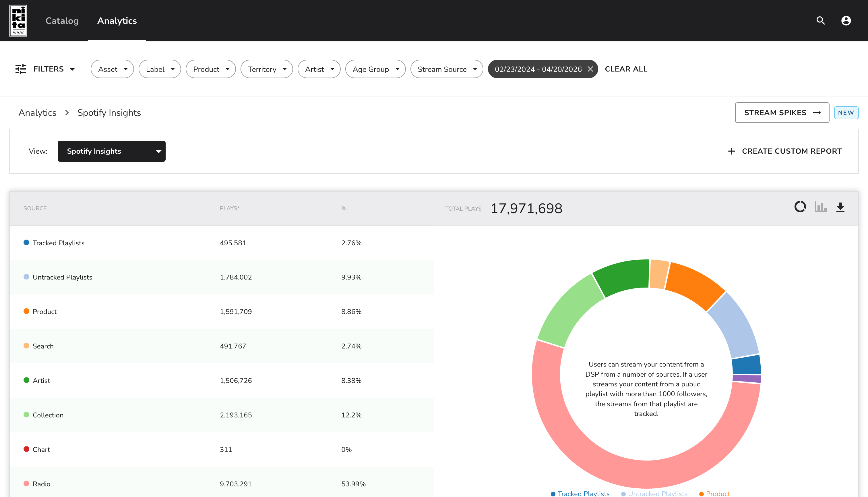Click the % column header
Image resolution: width=868 pixels, height=497 pixels.
344,208
